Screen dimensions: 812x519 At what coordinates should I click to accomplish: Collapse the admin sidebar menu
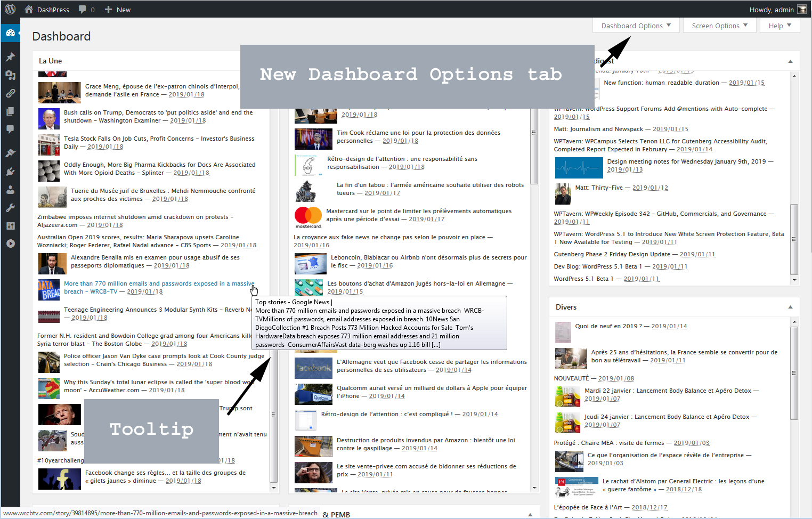point(10,244)
